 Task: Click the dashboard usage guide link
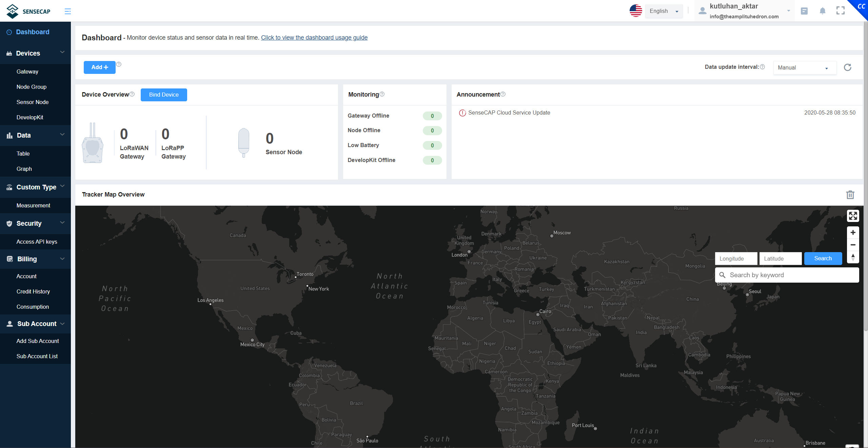point(314,37)
